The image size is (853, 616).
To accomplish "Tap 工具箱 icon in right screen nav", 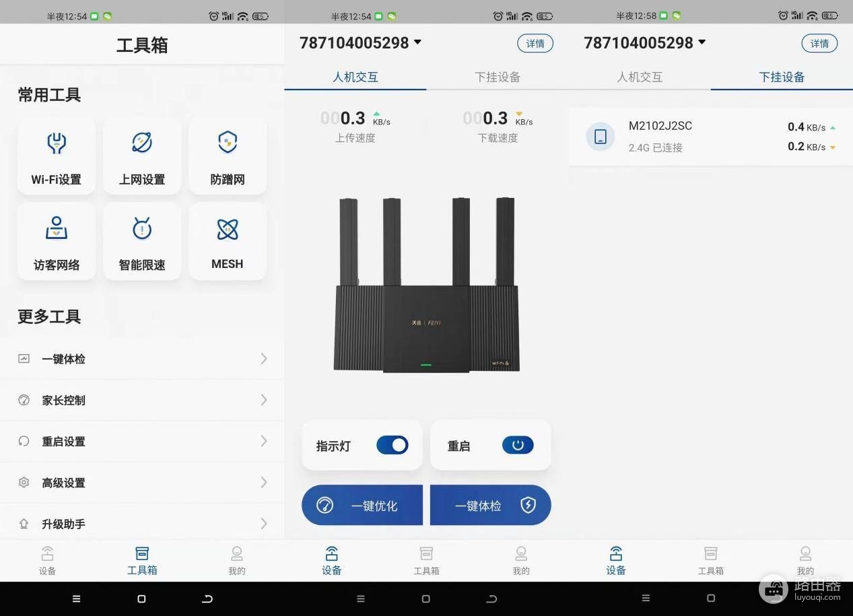I will pos(711,553).
